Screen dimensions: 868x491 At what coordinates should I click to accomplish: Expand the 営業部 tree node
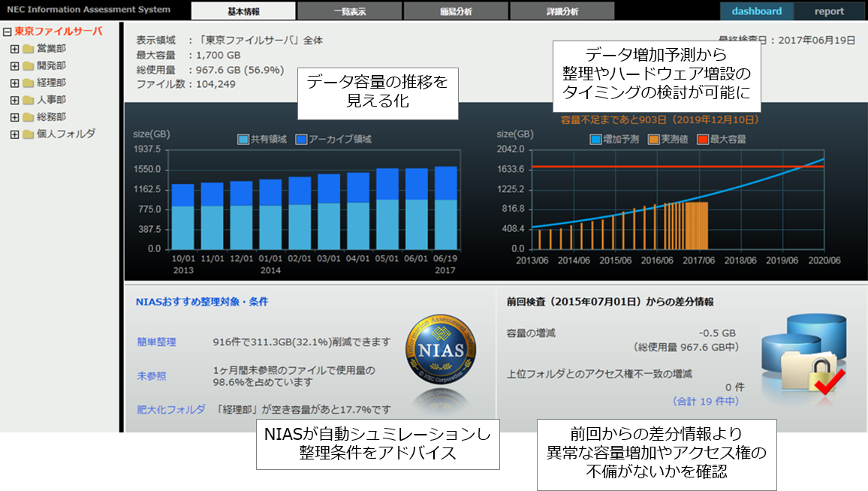click(x=14, y=49)
